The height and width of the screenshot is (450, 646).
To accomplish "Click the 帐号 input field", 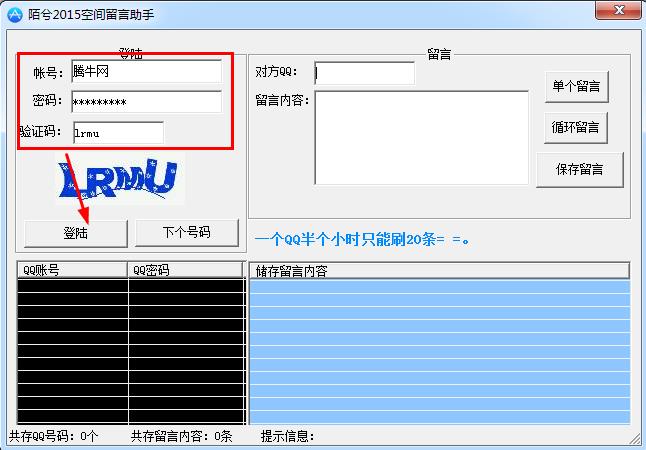I will coord(146,71).
